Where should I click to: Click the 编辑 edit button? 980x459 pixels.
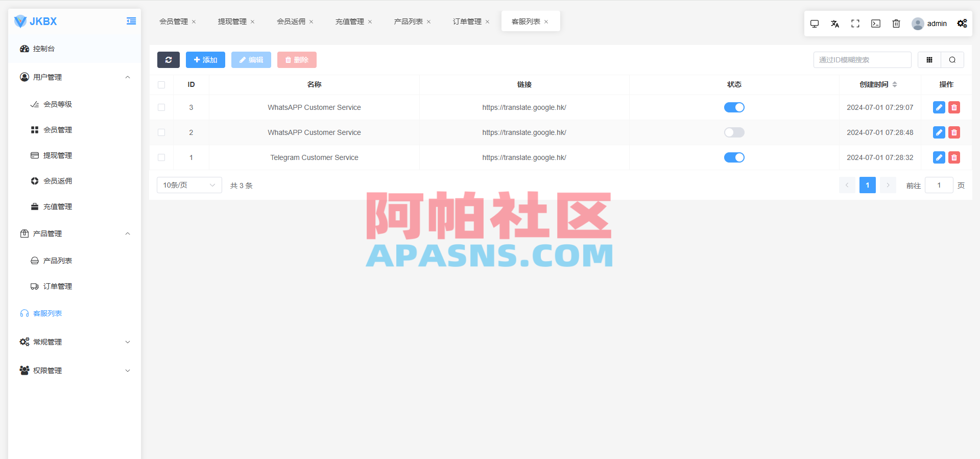251,60
